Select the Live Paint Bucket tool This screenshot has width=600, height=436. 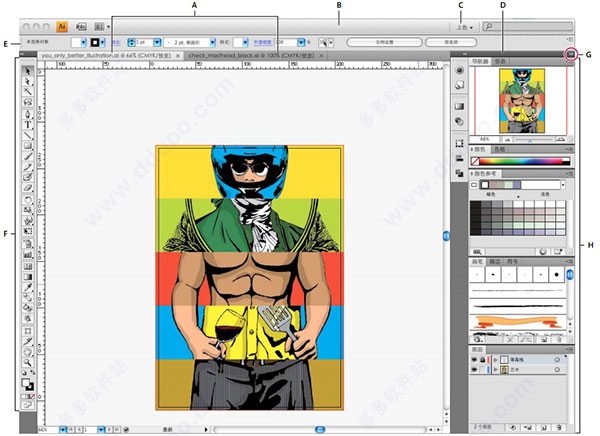click(x=28, y=308)
